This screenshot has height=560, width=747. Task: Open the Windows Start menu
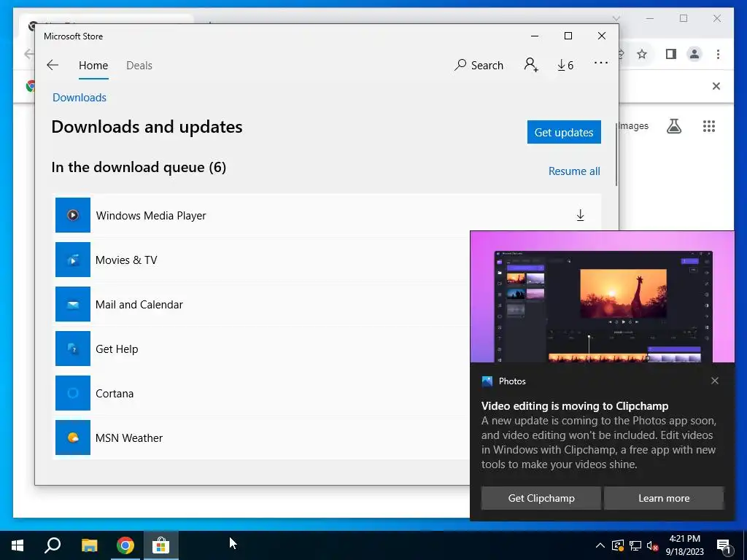[x=18, y=545]
